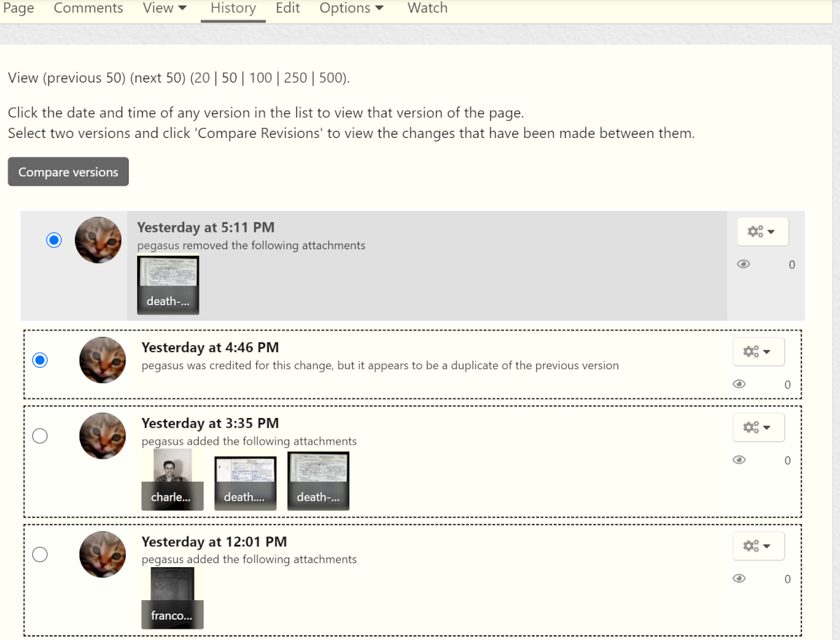Image resolution: width=840 pixels, height=640 pixels.
Task: Click views eye icon for 5:11 PM version
Action: click(743, 265)
